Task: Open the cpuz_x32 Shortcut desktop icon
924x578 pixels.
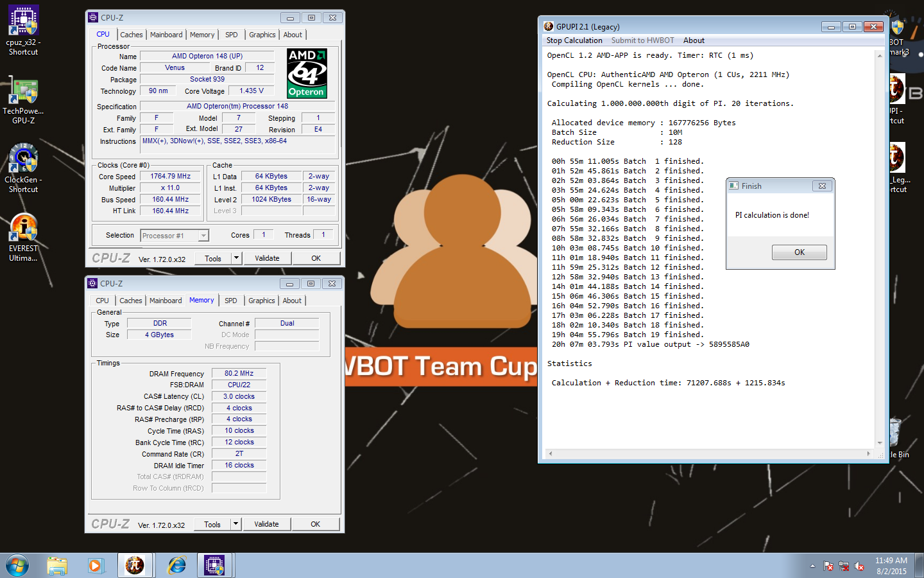Action: point(24,30)
